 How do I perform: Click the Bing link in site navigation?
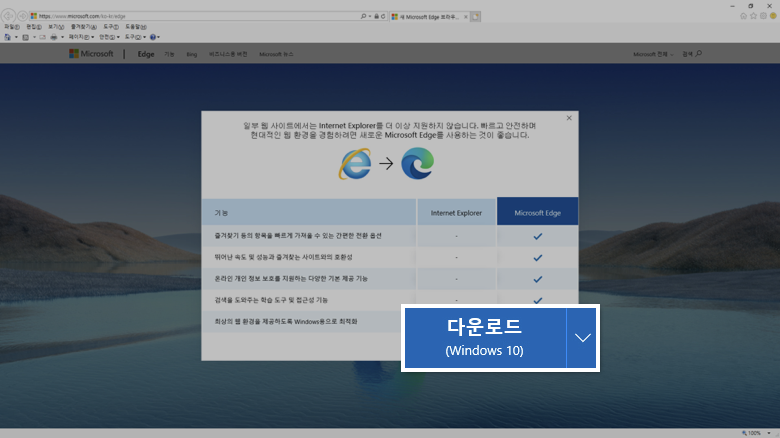191,54
